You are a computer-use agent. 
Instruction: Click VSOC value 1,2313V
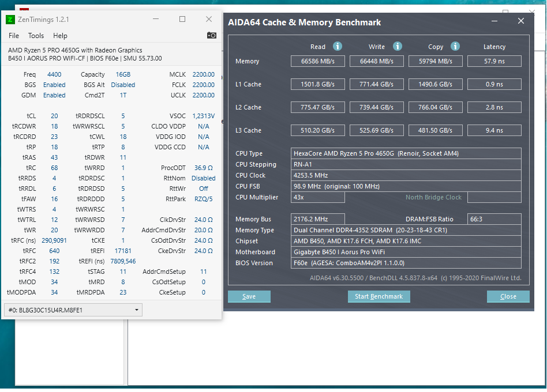(203, 116)
